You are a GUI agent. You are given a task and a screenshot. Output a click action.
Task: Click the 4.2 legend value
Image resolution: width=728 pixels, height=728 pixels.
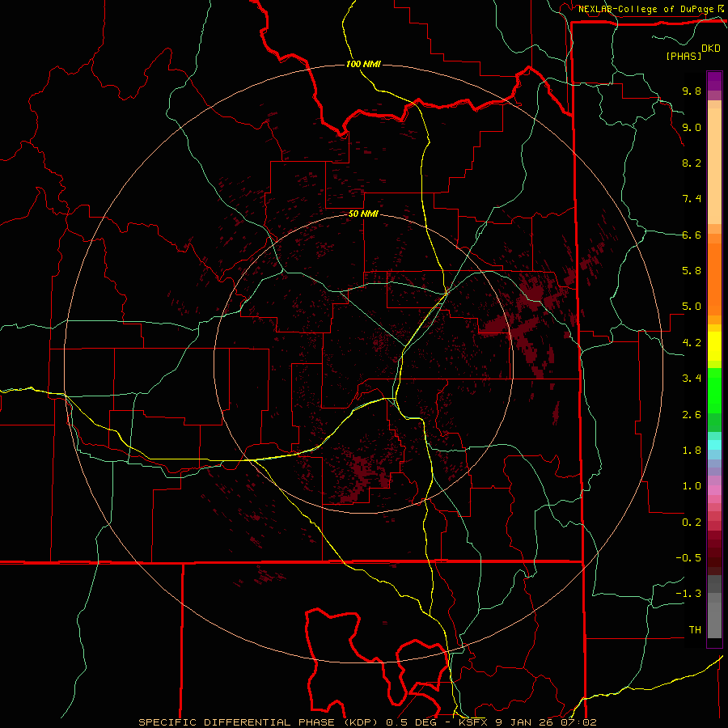pos(692,343)
